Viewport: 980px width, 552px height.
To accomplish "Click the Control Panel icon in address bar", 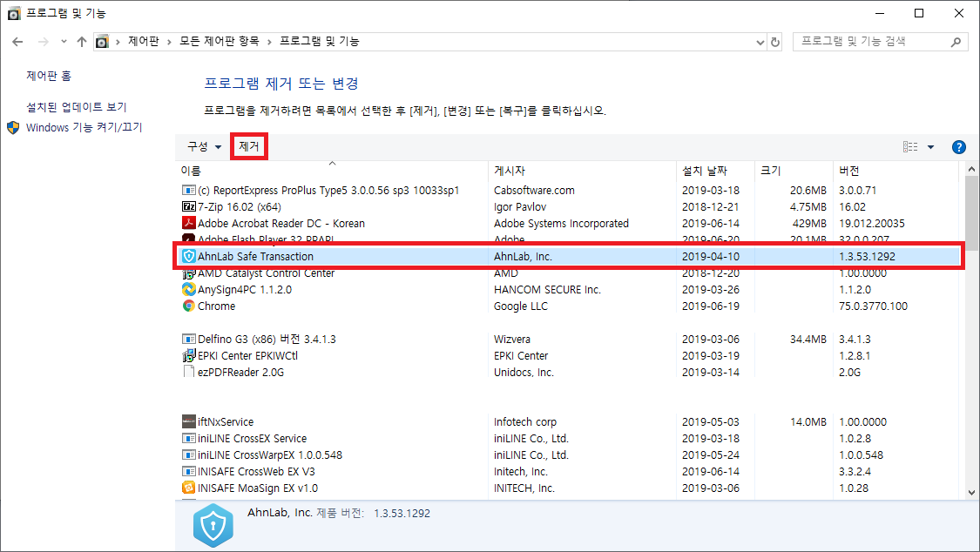I will pyautogui.click(x=101, y=42).
